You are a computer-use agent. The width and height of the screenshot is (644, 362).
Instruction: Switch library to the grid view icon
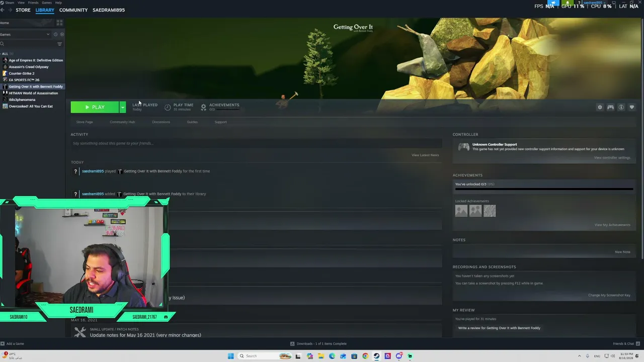[x=59, y=23]
